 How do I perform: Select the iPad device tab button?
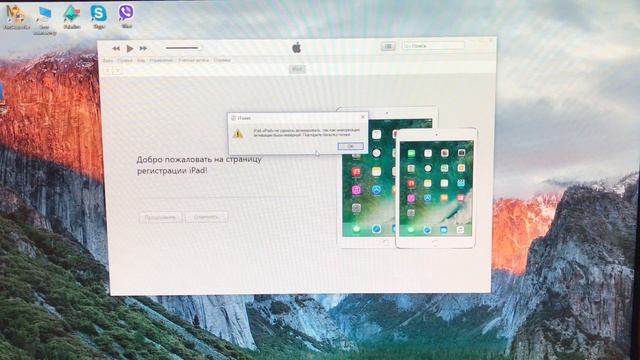click(x=297, y=69)
